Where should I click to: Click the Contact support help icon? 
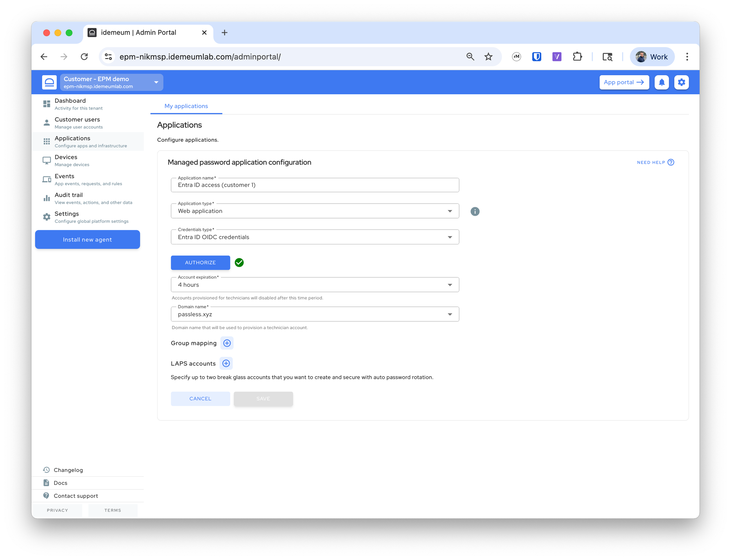pos(46,495)
